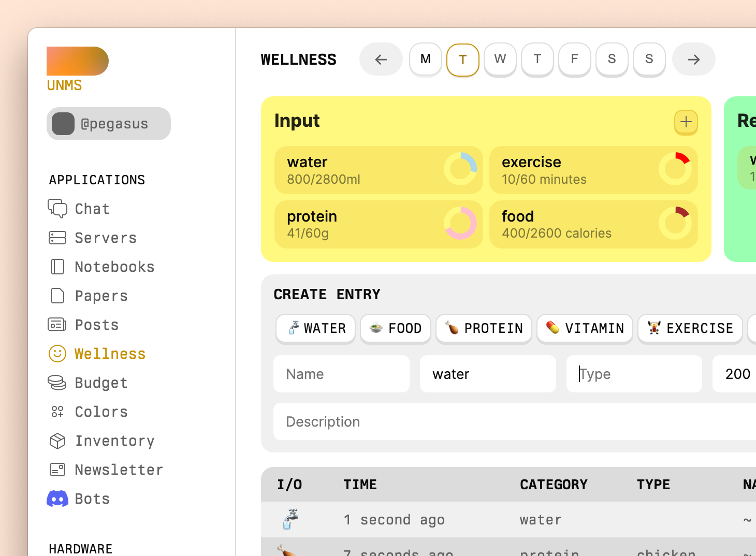Image resolution: width=756 pixels, height=556 pixels.
Task: Select Wednesday in the day selector
Action: click(500, 59)
